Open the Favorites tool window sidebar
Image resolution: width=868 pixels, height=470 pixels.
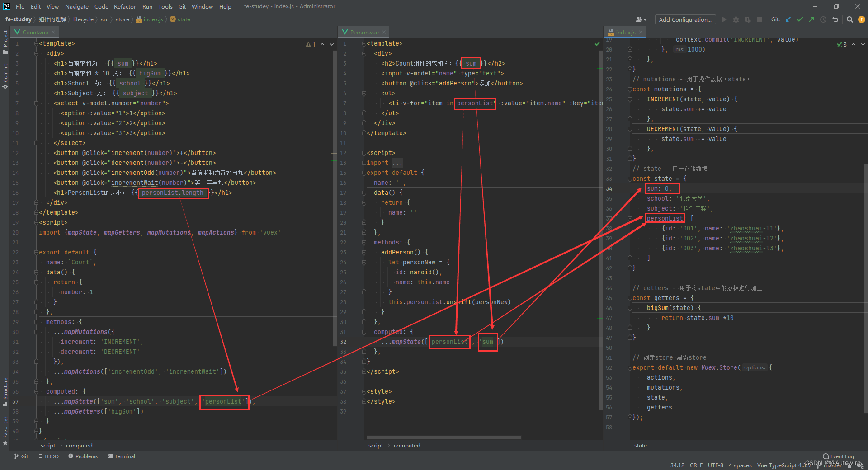5,431
